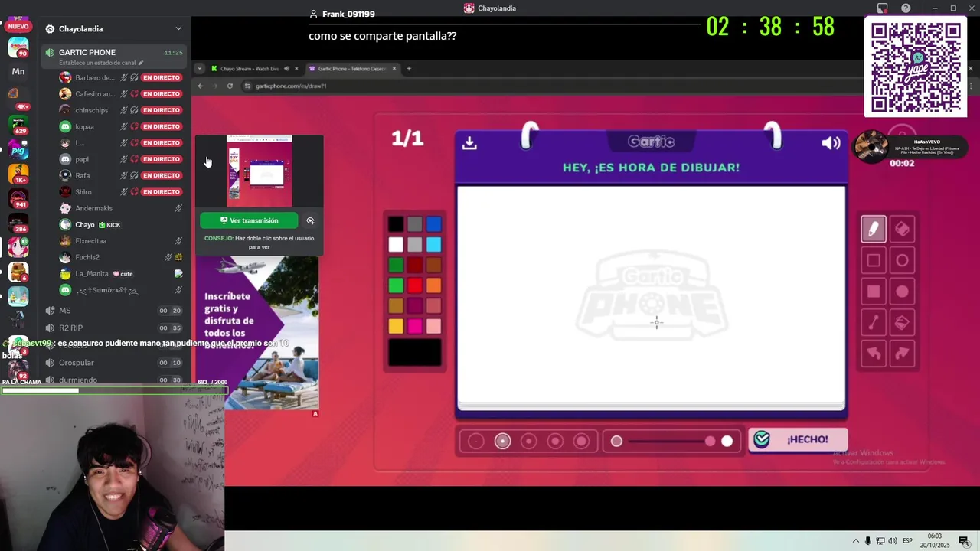Select user Chayo with KICK tag

[x=120, y=224]
